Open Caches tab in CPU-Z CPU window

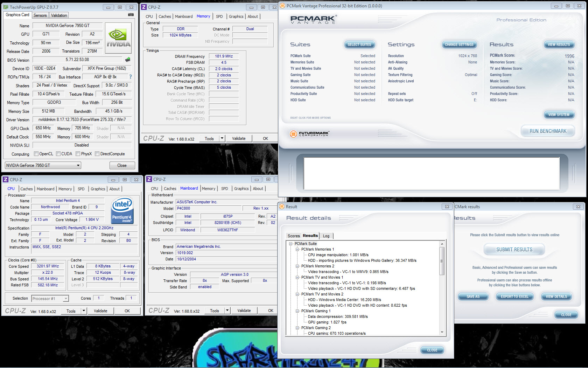click(26, 189)
